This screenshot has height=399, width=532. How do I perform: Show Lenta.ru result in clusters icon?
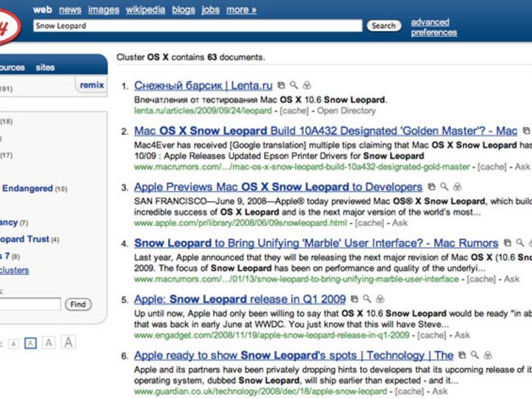pos(307,86)
